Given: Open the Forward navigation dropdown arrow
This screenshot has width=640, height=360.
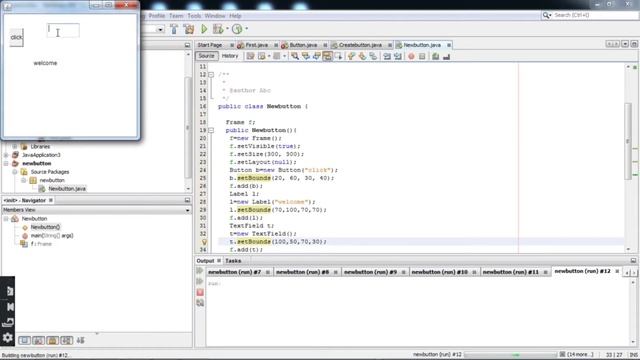Looking at the screenshot, I should 284,56.
